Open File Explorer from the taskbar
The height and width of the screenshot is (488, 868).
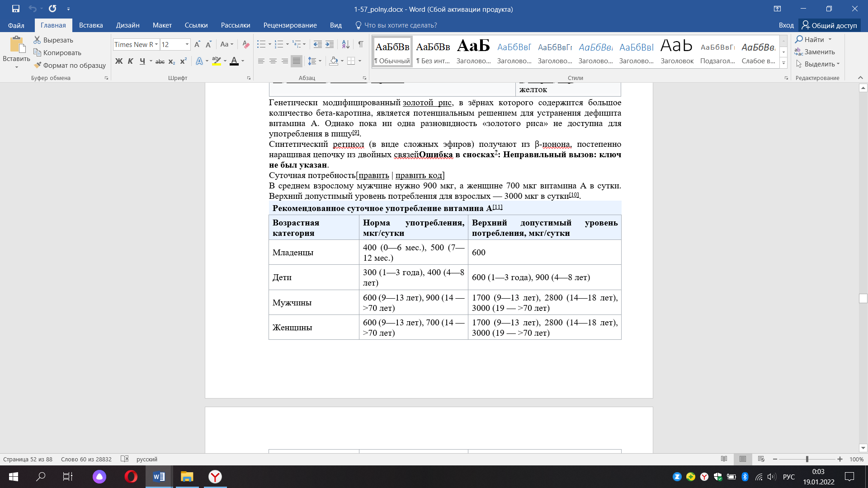[187, 477]
